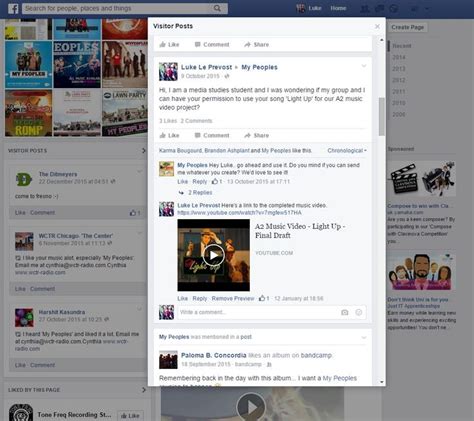Click Remove Preview under the video comment
474x421 pixels.
(x=233, y=298)
